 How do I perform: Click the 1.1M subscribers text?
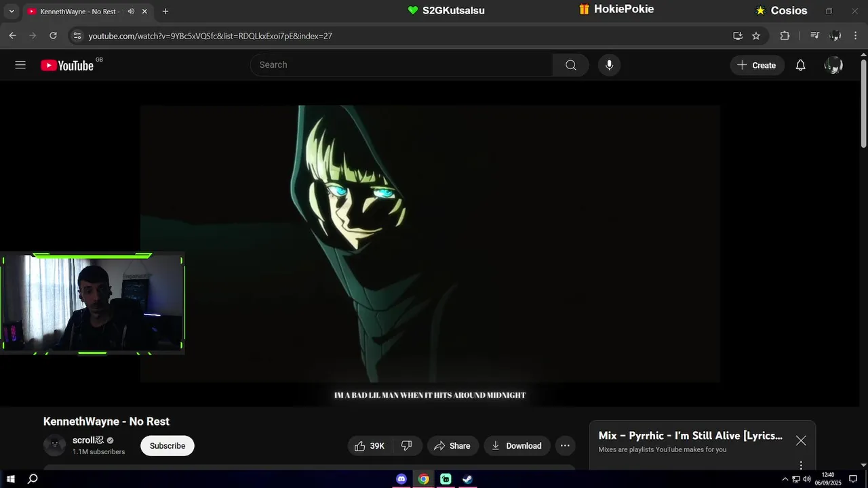pyautogui.click(x=99, y=452)
